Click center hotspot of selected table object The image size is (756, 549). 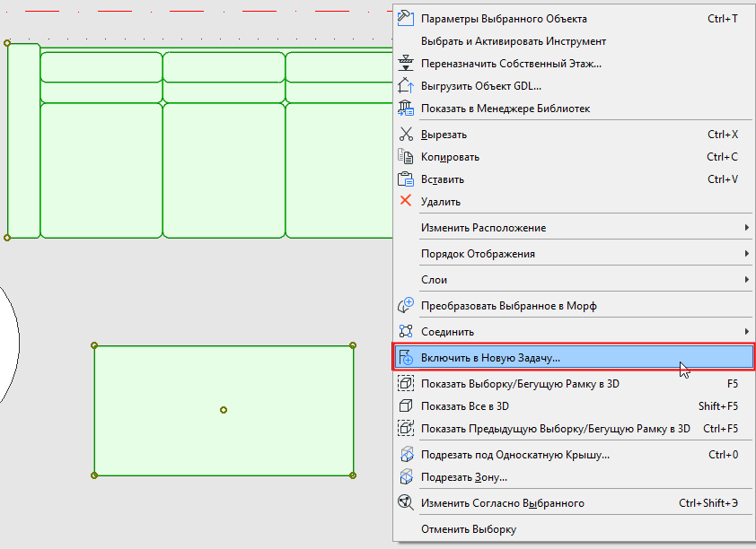point(224,410)
